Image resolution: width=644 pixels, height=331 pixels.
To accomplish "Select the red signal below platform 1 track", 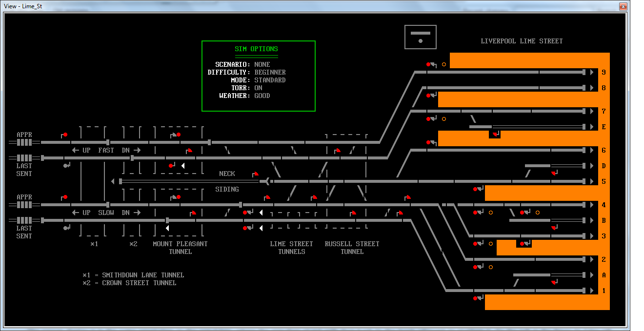I will [x=475, y=298].
